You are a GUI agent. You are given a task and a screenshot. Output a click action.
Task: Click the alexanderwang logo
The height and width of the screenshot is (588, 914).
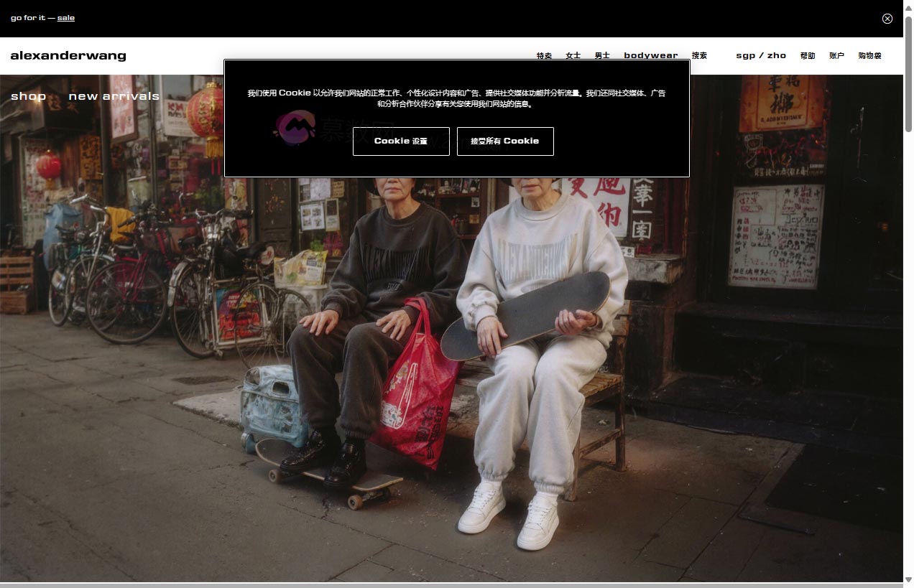(x=68, y=55)
